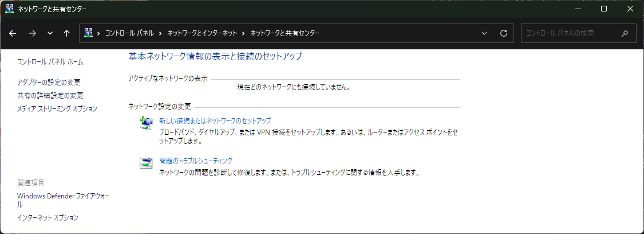Image resolution: width=644 pixels, height=234 pixels.
Task: Click the network icon in address bar
Action: pyautogui.click(x=88, y=33)
